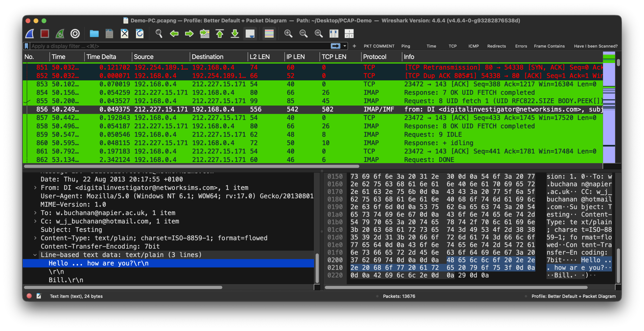Sort by the Destination column header
This screenshot has height=331, width=644.
point(219,57)
